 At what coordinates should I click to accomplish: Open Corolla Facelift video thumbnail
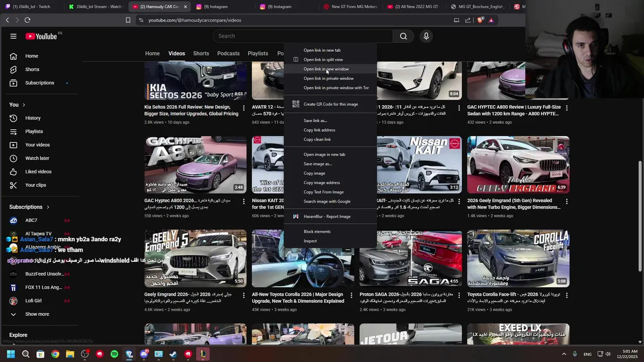pyautogui.click(x=518, y=258)
